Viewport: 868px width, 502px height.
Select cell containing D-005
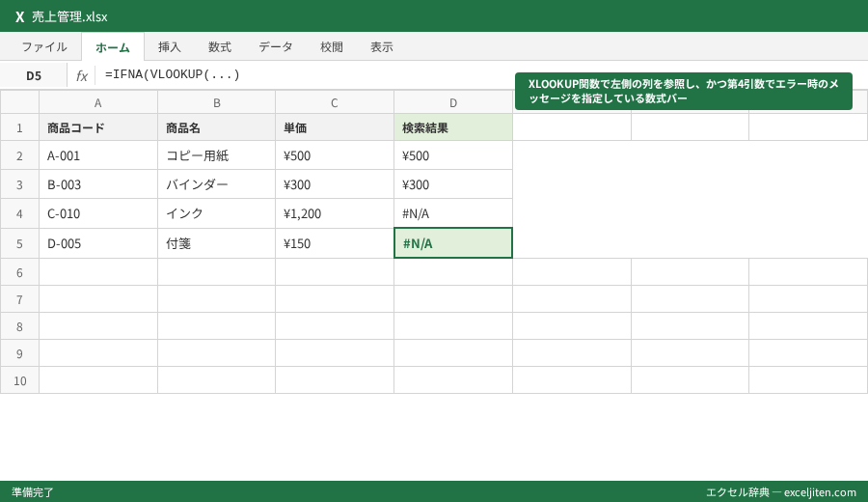pyautogui.click(x=98, y=243)
